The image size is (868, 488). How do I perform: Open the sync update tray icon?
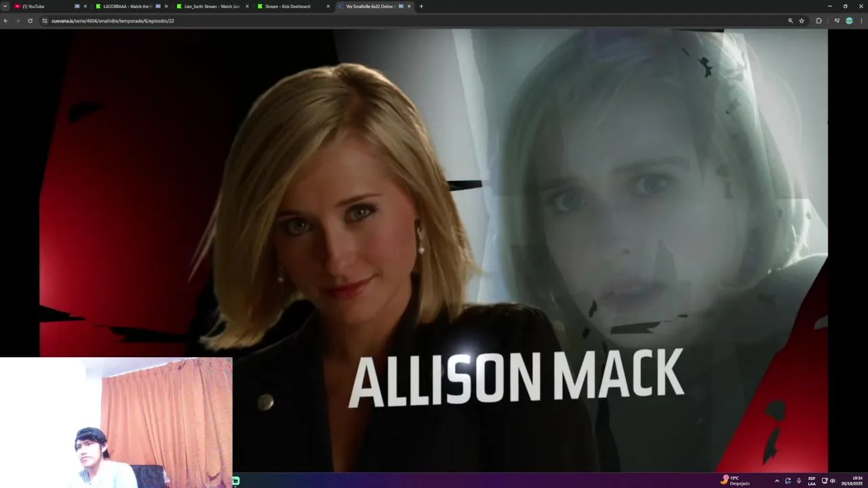(788, 481)
